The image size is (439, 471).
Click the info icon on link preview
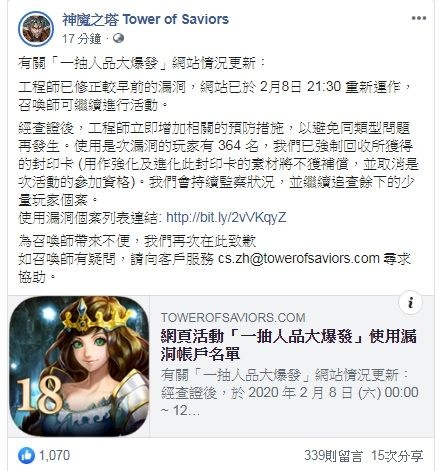410,303
